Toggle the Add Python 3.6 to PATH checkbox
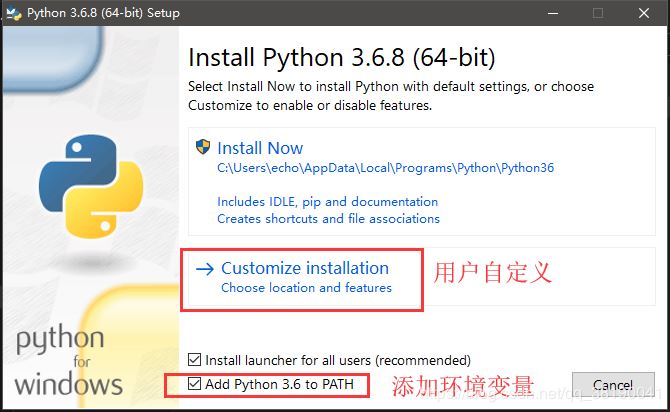This screenshot has width=670, height=412. pyautogui.click(x=196, y=384)
